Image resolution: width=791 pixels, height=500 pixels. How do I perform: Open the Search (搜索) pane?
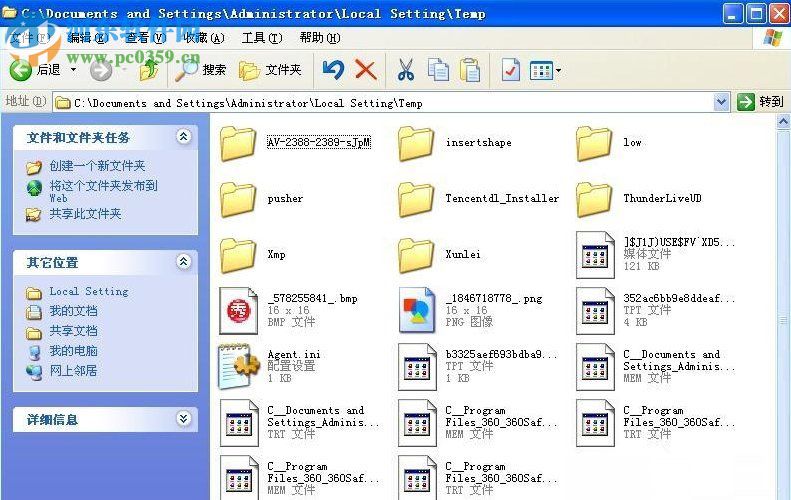point(201,70)
